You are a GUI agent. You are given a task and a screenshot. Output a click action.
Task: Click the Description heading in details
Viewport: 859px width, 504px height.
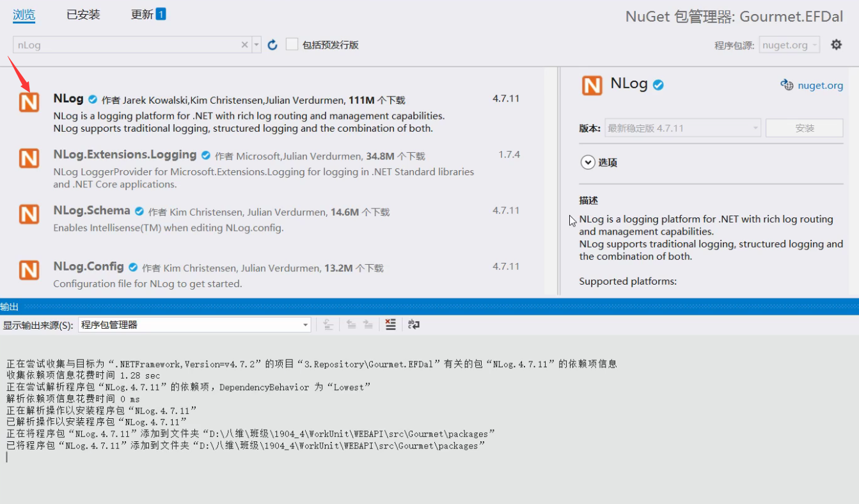588,200
